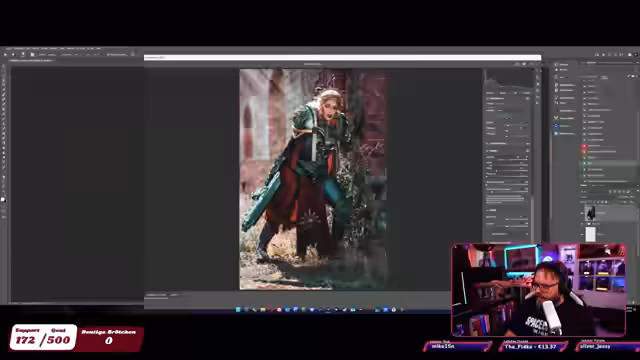Click the Home icon in Photoshop options bar
Viewport: 640px width, 360px height.
(5, 54)
